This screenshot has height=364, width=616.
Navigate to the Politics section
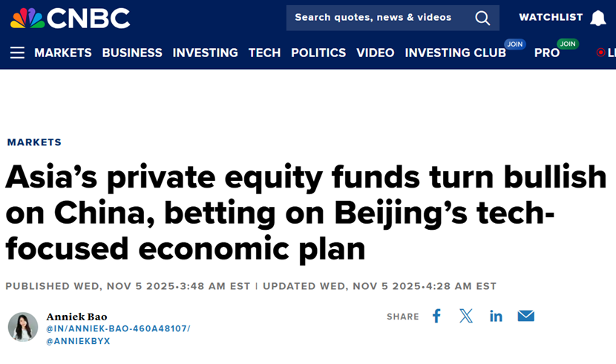(318, 53)
